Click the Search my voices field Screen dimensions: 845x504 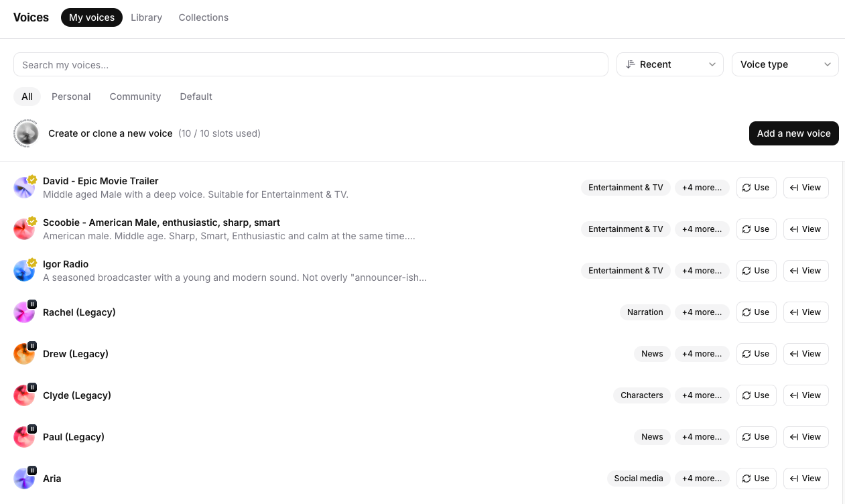click(x=310, y=65)
